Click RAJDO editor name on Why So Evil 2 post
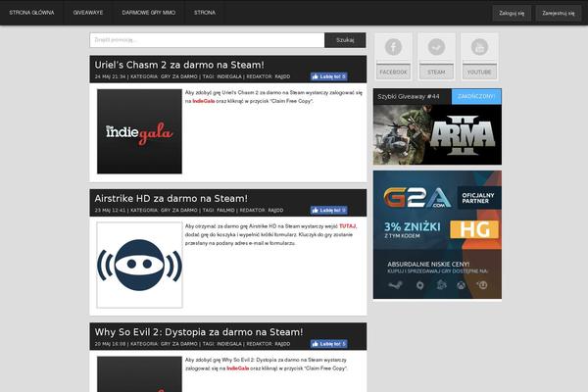Screen dimensions: 588x392 pos(282,344)
